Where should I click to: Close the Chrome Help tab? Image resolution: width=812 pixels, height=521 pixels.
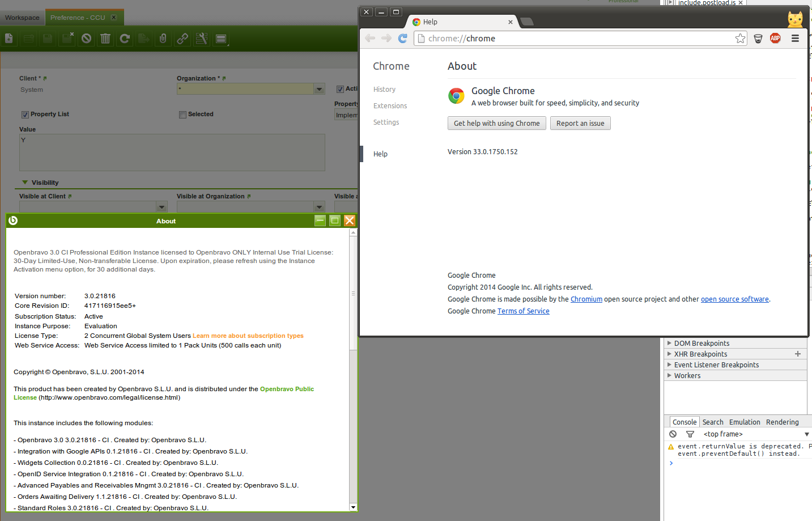[x=511, y=22]
